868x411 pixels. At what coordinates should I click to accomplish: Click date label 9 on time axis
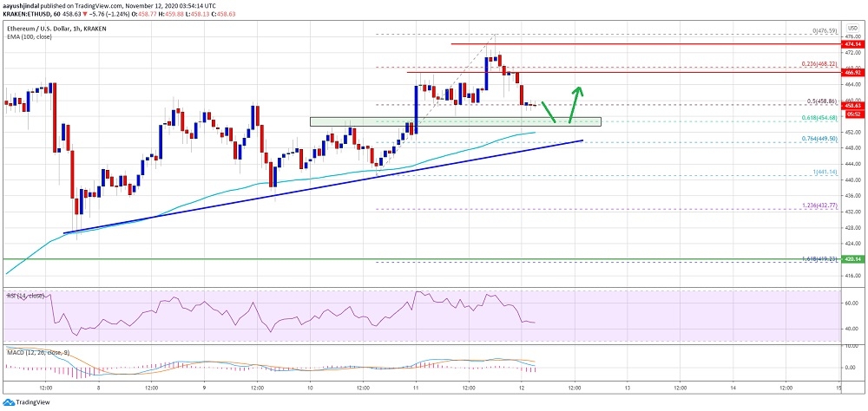point(204,388)
